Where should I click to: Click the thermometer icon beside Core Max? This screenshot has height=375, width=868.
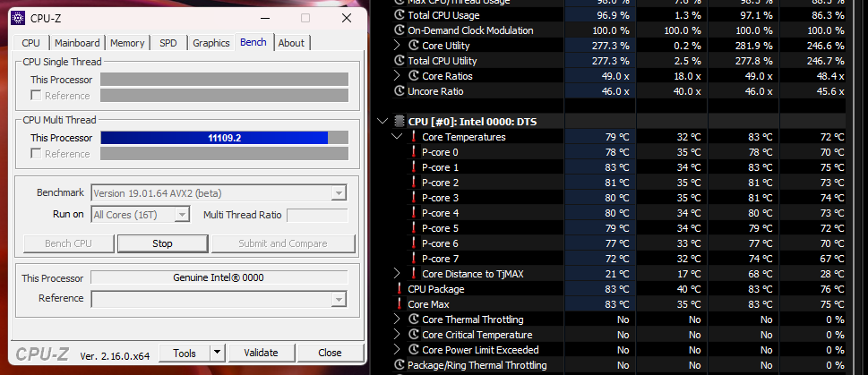400,303
